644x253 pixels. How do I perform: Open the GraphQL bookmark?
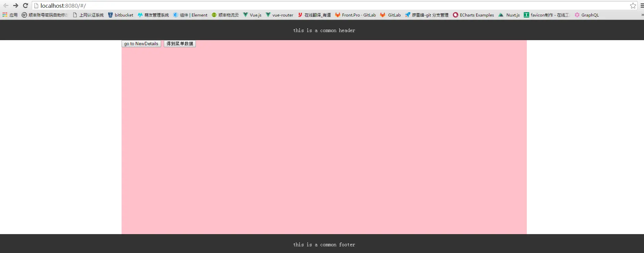pyautogui.click(x=587, y=15)
